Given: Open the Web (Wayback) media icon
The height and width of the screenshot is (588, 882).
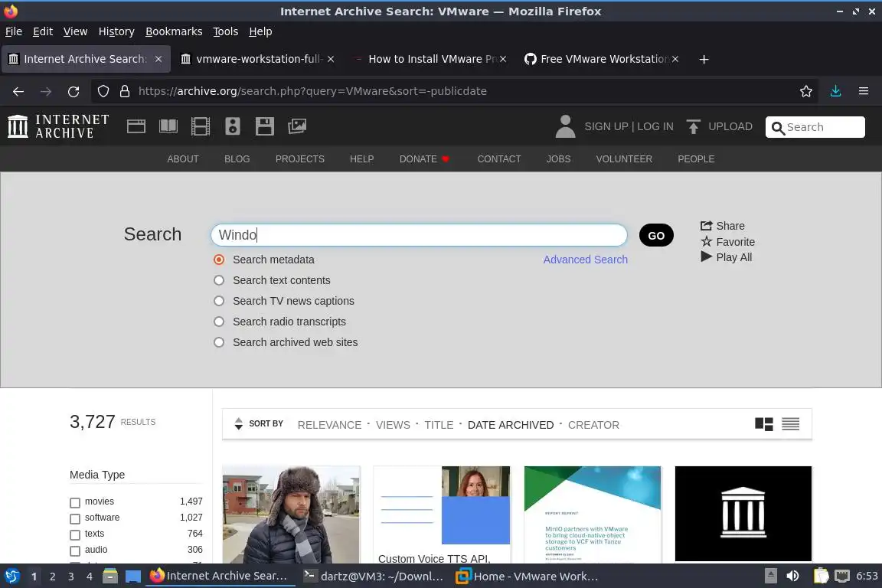Looking at the screenshot, I should pos(136,126).
